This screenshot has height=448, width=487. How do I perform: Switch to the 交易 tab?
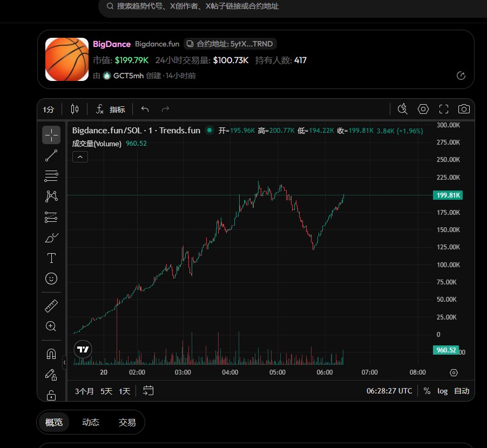(127, 422)
